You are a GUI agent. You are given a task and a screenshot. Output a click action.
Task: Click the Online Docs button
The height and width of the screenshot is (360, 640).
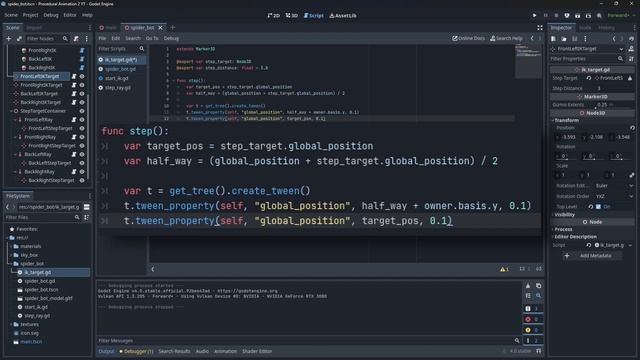click(x=469, y=38)
